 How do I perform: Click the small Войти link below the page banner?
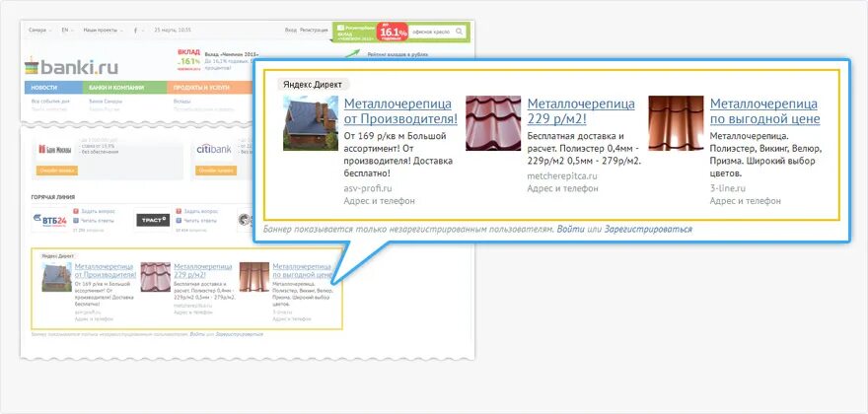coord(196,334)
